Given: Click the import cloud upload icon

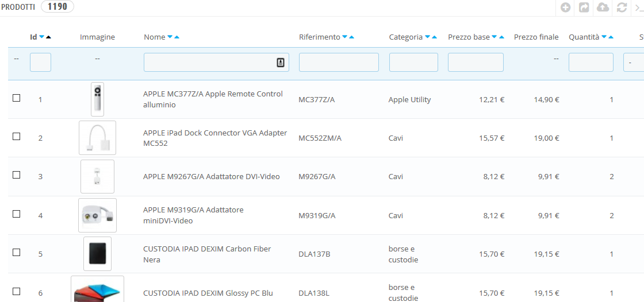Looking at the screenshot, I should point(603,7).
